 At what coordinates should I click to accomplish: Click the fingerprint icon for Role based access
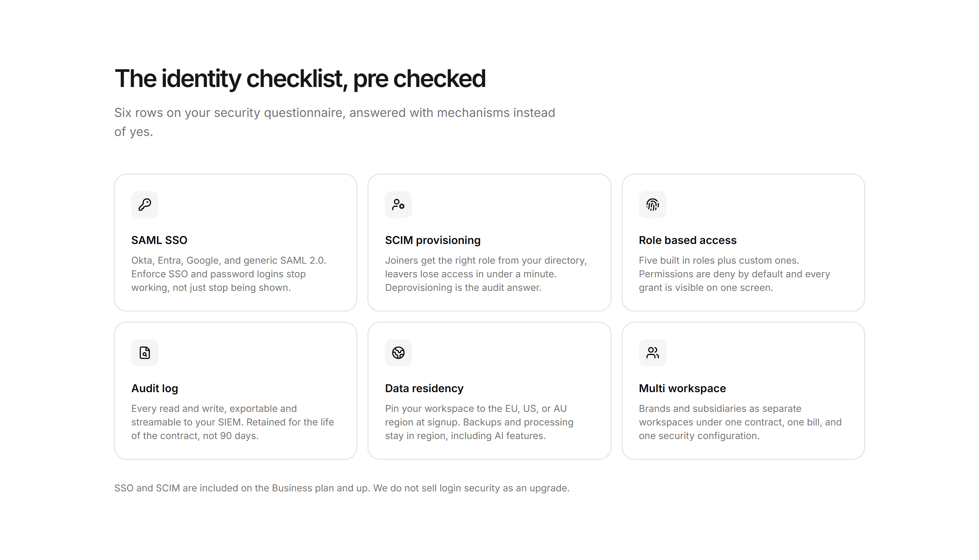652,204
